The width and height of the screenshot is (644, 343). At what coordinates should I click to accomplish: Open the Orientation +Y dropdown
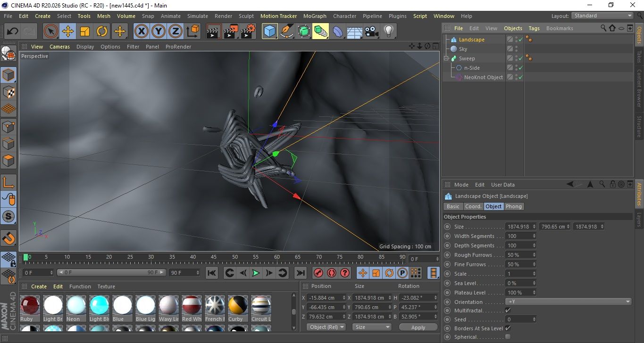[x=568, y=302]
